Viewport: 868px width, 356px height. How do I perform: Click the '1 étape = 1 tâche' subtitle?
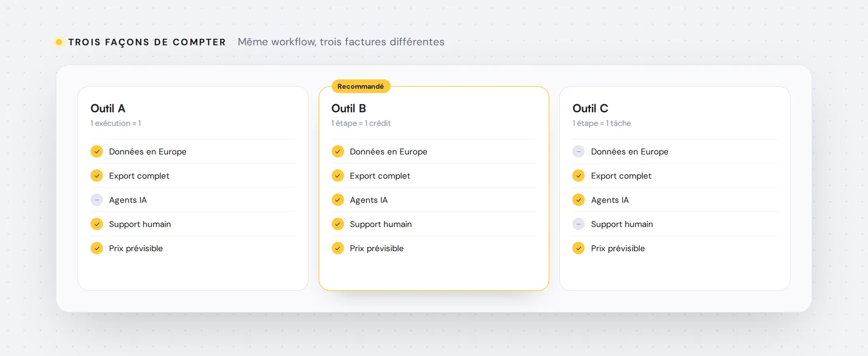pyautogui.click(x=602, y=123)
